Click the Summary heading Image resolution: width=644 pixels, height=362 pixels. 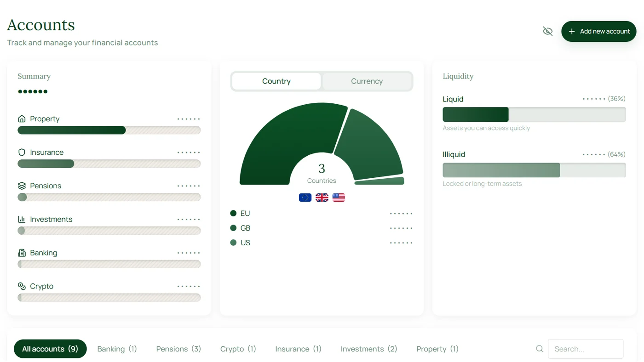[34, 76]
